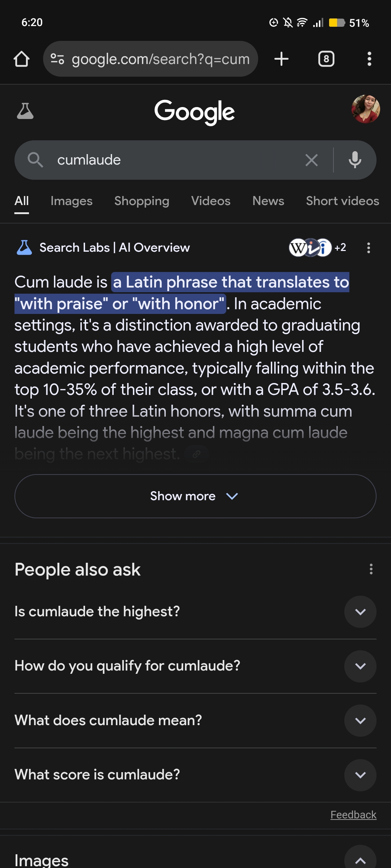Open Search Labs flask icon
Screen dimensions: 391x868
25,111
